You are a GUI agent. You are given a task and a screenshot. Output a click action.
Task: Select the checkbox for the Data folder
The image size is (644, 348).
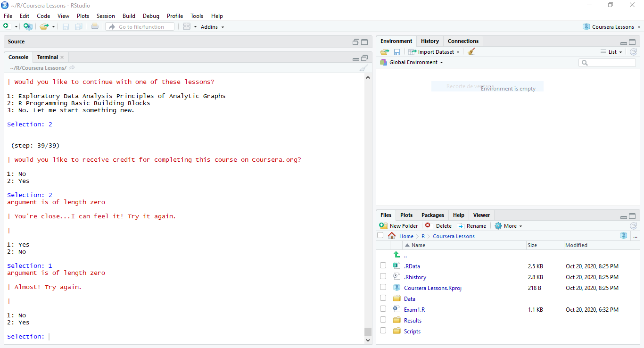383,298
